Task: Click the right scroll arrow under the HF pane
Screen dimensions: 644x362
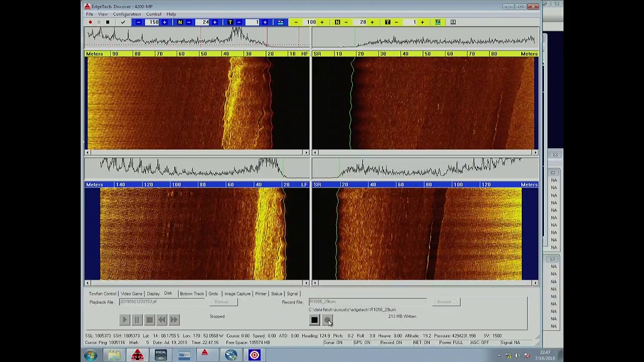Action: (x=306, y=152)
